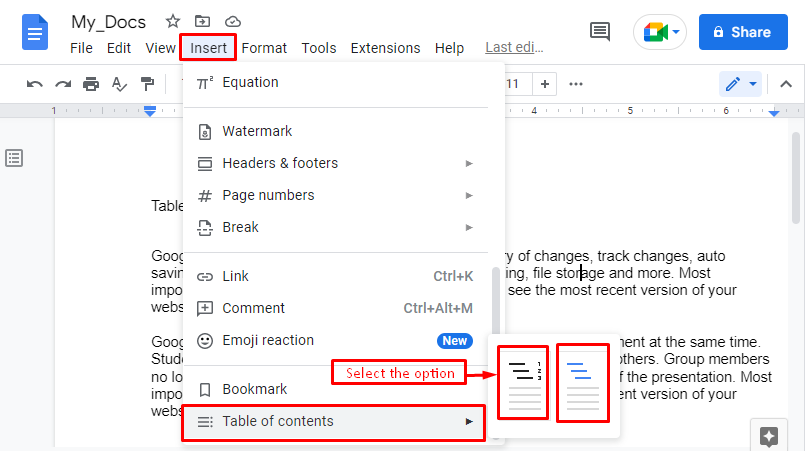Select Link menu entry
805x451 pixels.
(336, 276)
